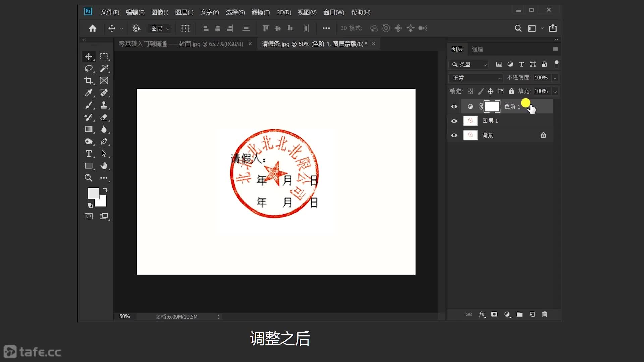Click the Delete layer trash icon
This screenshot has width=644, height=362.
click(x=545, y=314)
